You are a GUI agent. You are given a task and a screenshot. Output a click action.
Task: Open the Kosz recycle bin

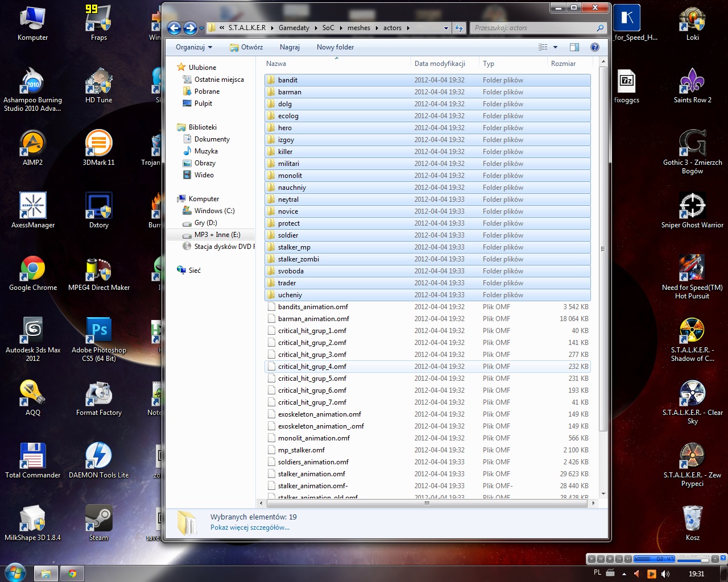(692, 524)
